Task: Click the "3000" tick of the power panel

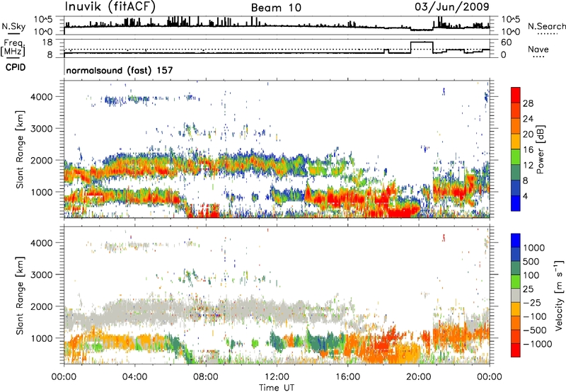Action: [x=42, y=129]
